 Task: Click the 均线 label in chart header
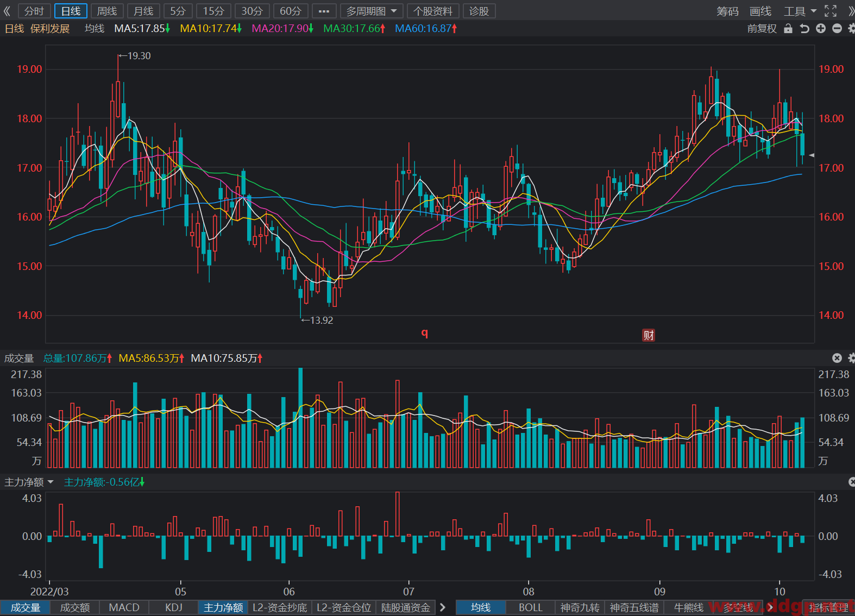[95, 28]
